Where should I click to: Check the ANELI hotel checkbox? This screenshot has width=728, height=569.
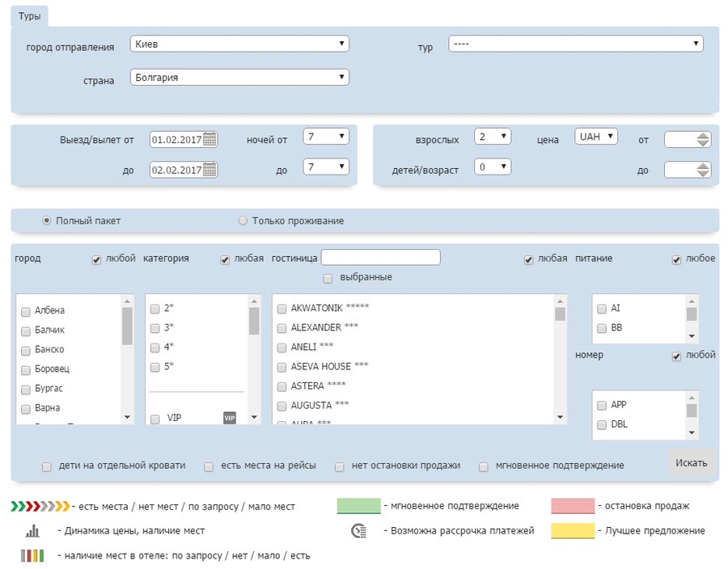pos(281,348)
